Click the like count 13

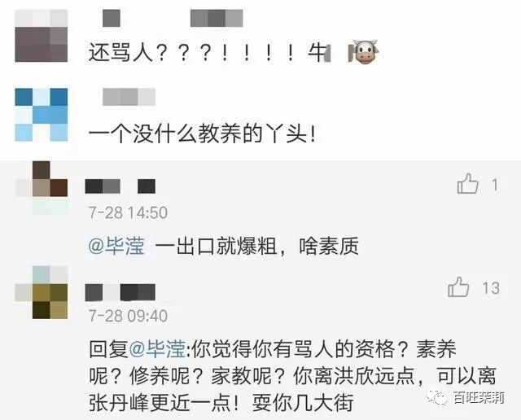491,288
